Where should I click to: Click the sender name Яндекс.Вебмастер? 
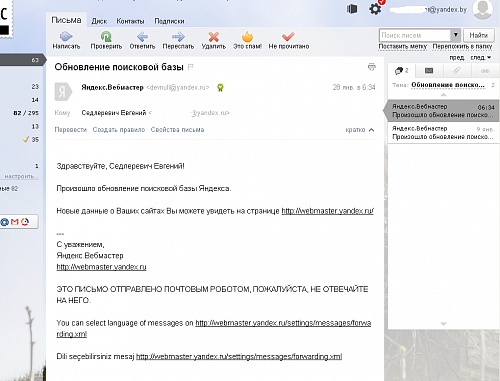pyautogui.click(x=112, y=87)
